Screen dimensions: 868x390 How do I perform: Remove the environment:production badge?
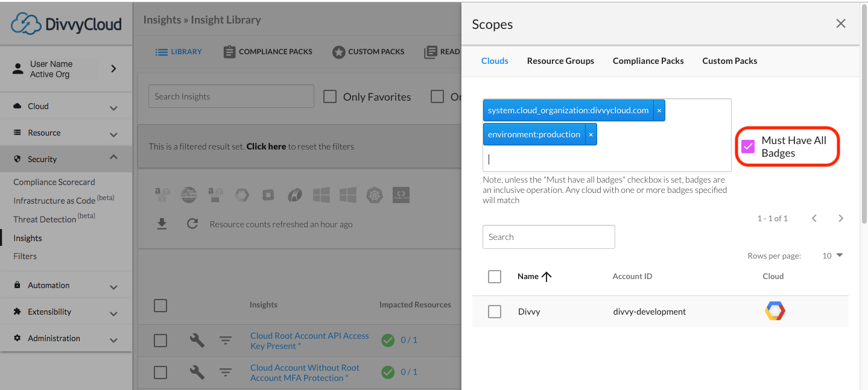(591, 134)
